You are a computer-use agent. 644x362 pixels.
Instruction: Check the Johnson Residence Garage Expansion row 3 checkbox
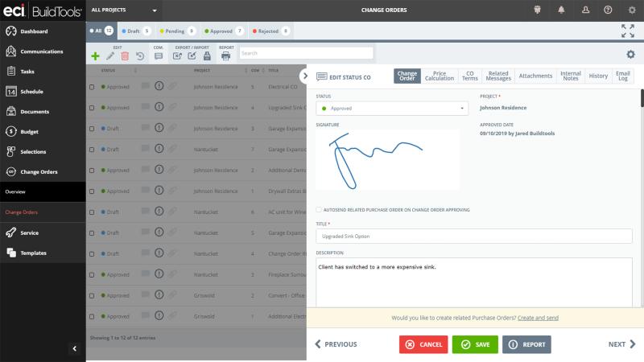coord(92,129)
